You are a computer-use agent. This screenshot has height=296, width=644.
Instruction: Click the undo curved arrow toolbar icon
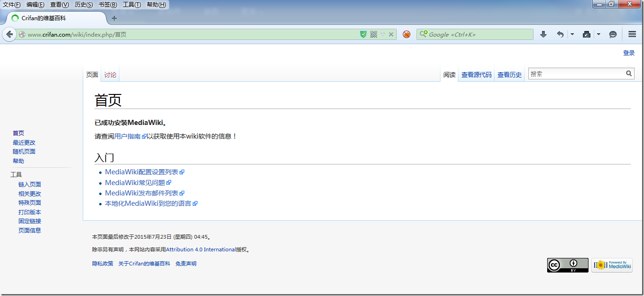pos(560,34)
